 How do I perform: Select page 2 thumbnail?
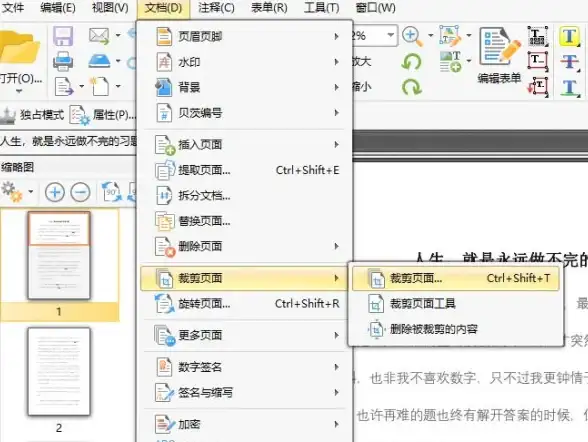pyautogui.click(x=59, y=372)
